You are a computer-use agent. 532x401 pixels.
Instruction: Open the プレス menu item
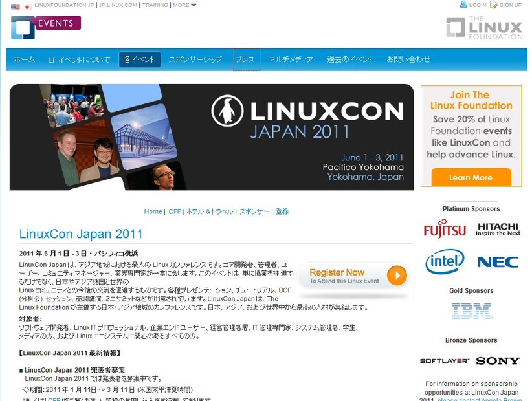[245, 60]
